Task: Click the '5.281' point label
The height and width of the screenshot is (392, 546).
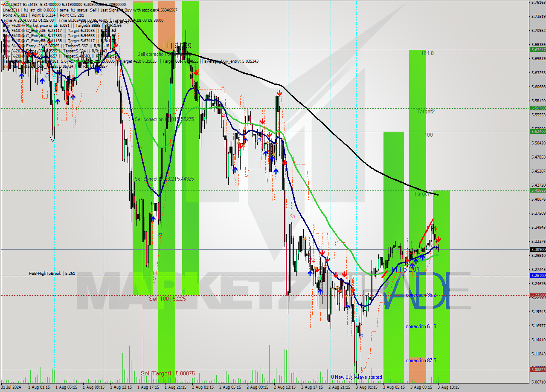Action: tap(405, 270)
